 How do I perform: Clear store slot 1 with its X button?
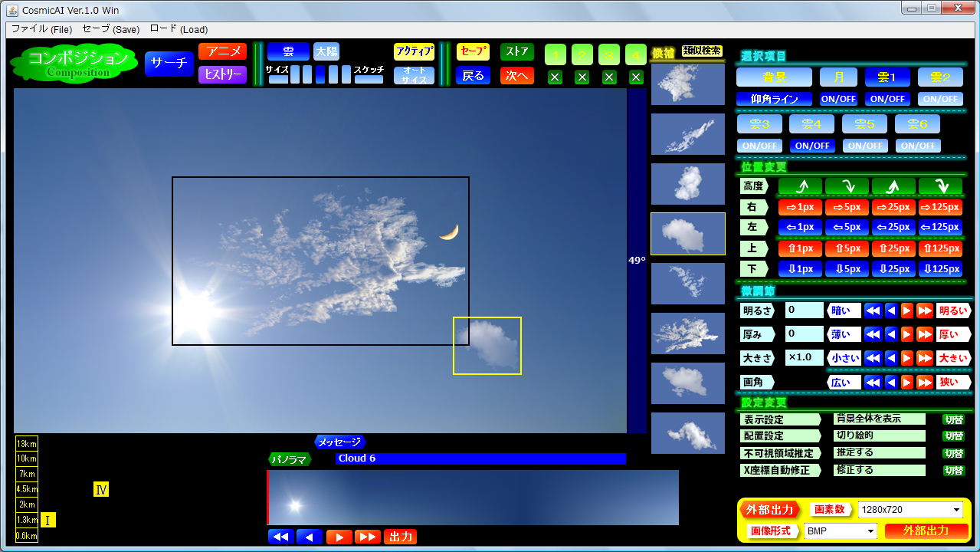[556, 77]
